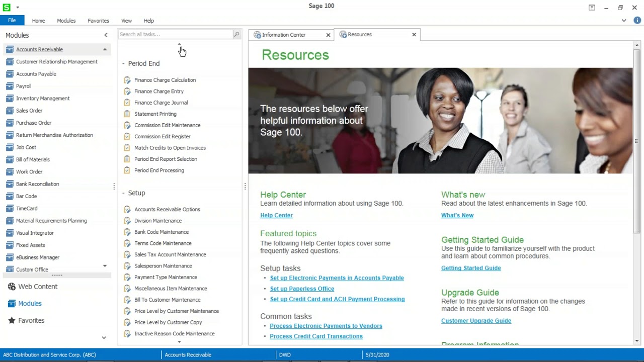Click the Resources page vertical scrollbar
Viewport: 644px width, 362px height.
click(636, 141)
